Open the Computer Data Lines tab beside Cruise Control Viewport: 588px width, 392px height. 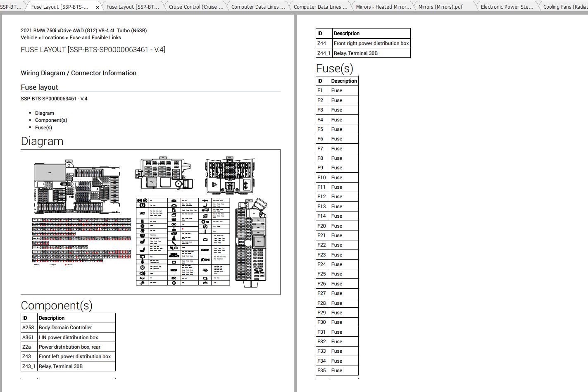point(258,7)
